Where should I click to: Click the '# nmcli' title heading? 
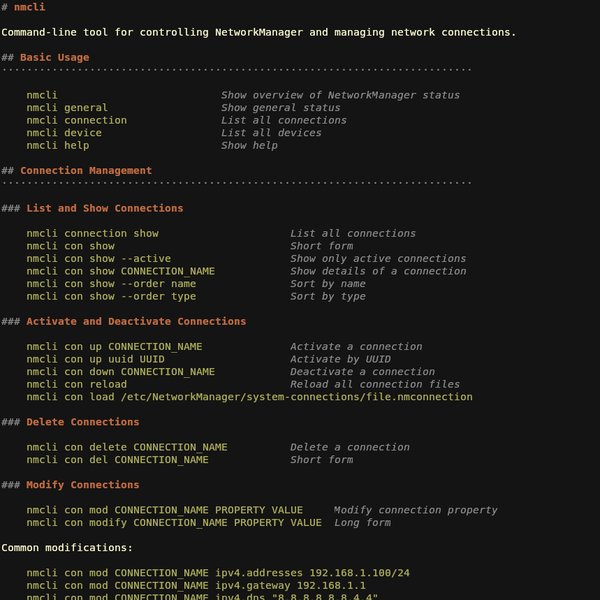(x=23, y=7)
